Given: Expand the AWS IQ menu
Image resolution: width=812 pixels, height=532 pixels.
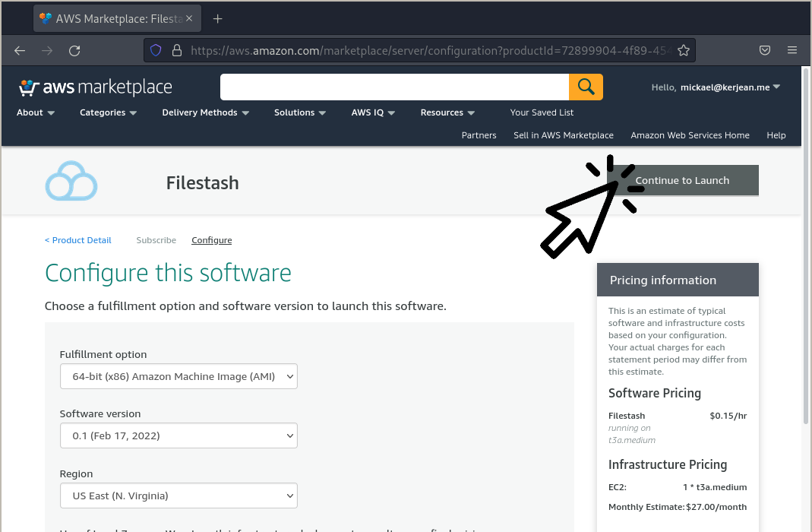Looking at the screenshot, I should pyautogui.click(x=373, y=112).
